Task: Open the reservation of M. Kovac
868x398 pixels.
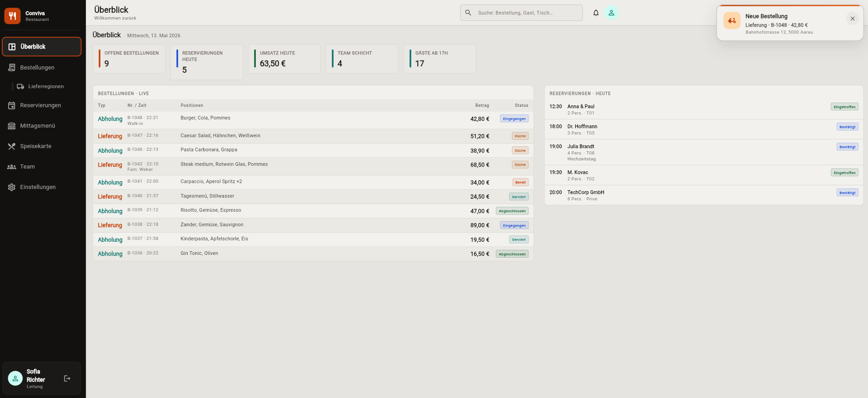Action: point(703,175)
